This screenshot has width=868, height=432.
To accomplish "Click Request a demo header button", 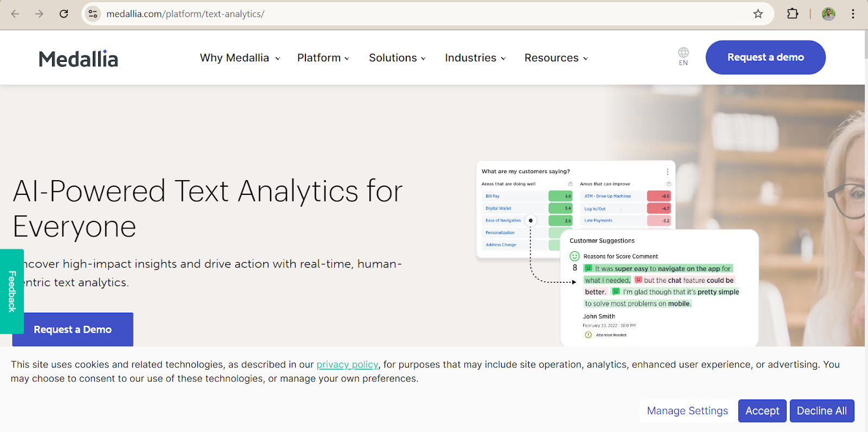I will [x=765, y=58].
